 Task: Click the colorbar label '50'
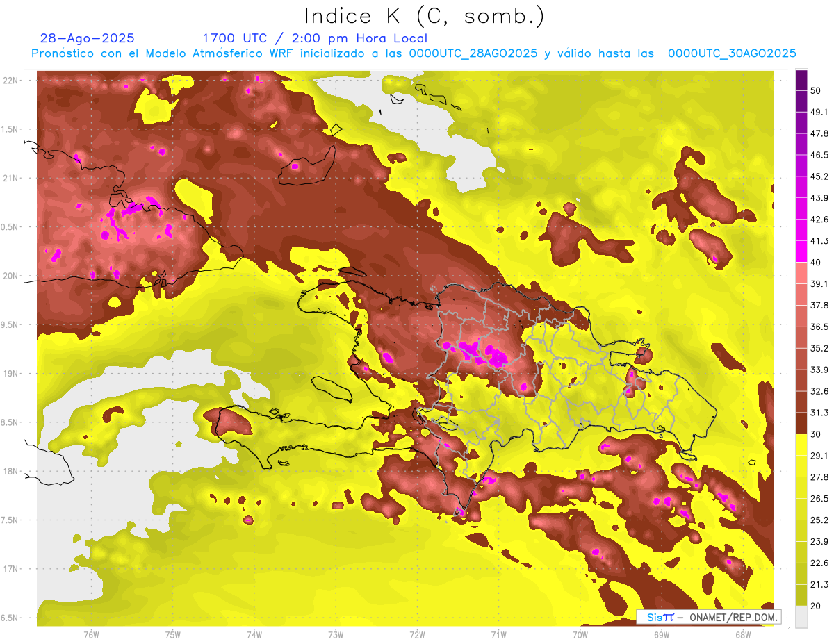tap(817, 91)
